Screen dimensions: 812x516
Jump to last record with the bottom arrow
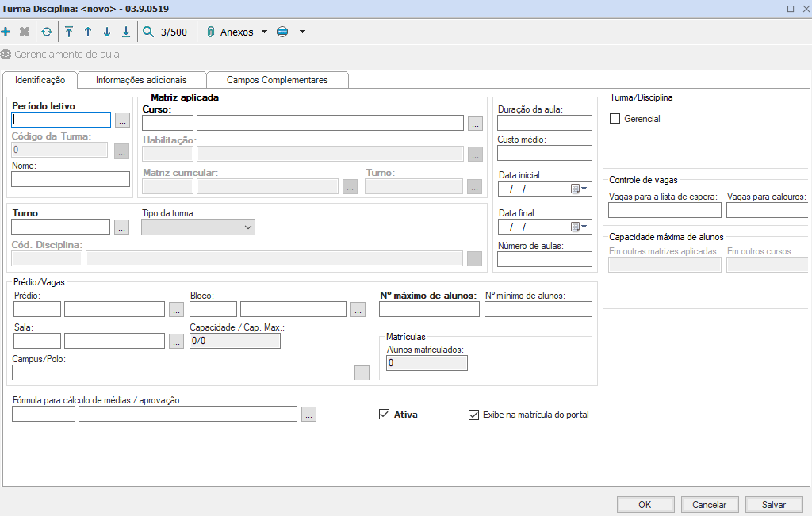coord(126,32)
